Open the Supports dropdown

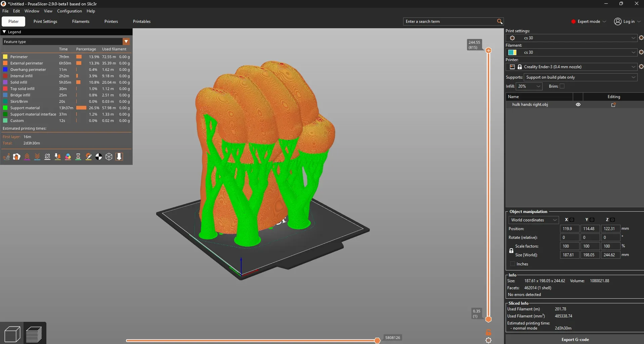[x=581, y=77]
